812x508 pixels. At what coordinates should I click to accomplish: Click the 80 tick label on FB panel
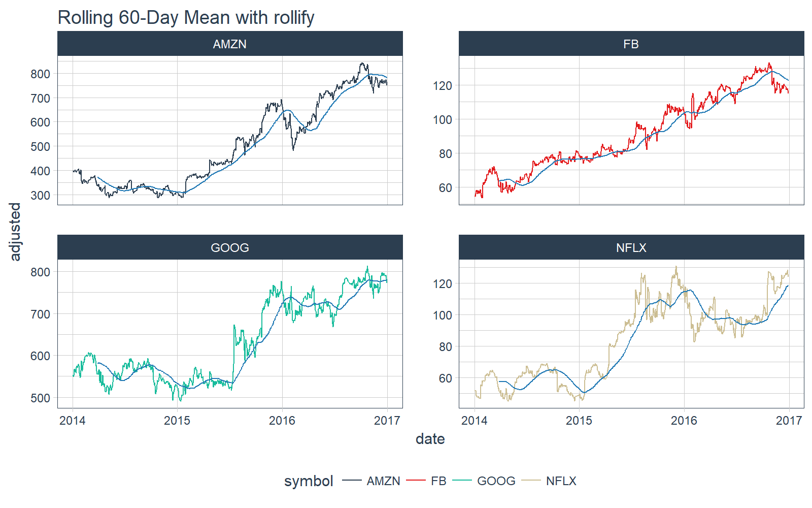pyautogui.click(x=446, y=153)
